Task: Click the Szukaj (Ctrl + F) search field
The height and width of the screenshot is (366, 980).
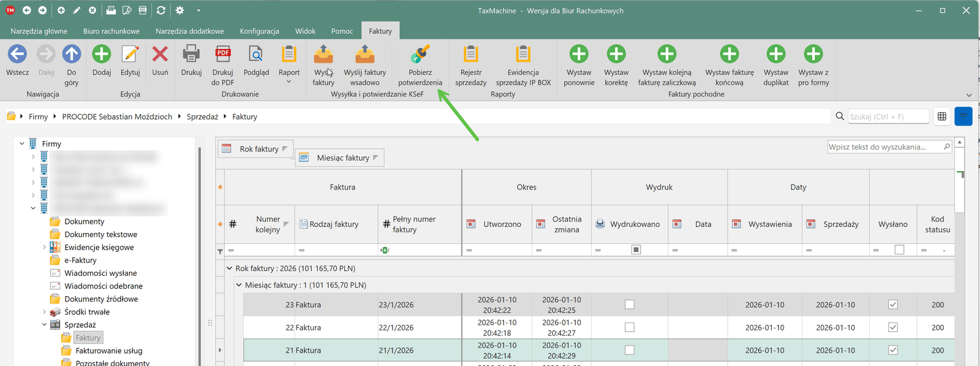Action: pos(888,116)
